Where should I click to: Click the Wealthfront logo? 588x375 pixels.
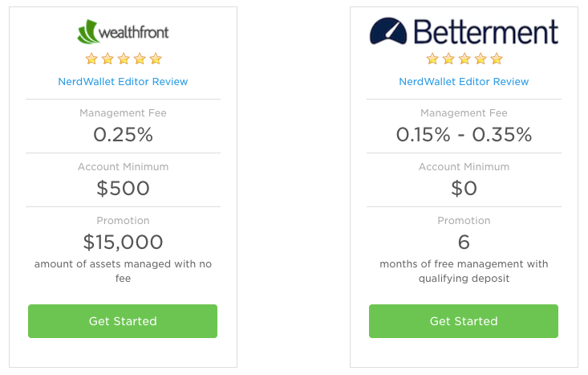(x=123, y=32)
